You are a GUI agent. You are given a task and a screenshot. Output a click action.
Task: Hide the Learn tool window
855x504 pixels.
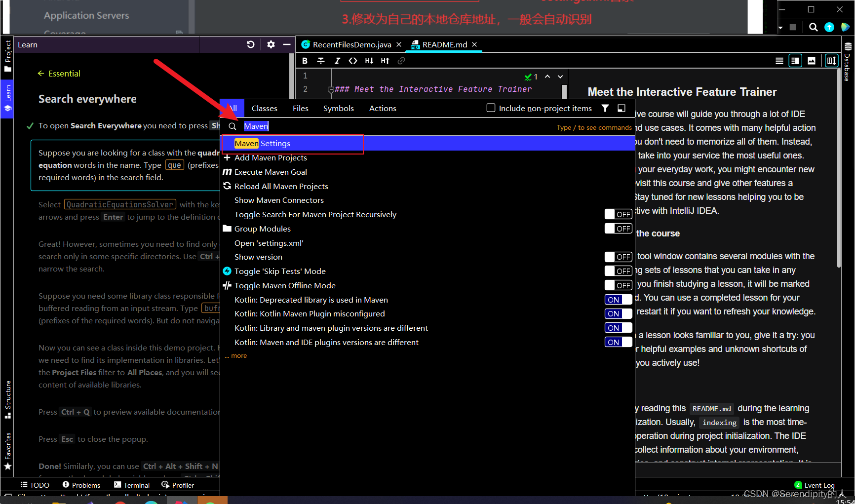tap(286, 44)
